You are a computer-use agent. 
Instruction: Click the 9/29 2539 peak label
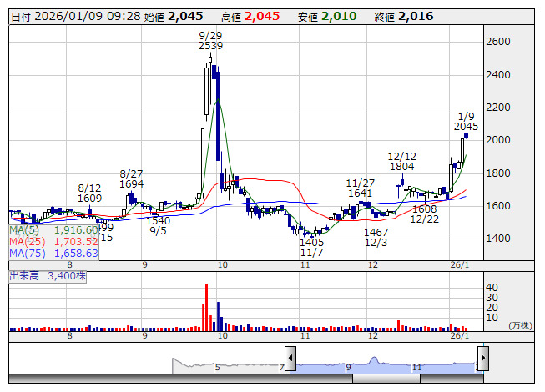210,40
